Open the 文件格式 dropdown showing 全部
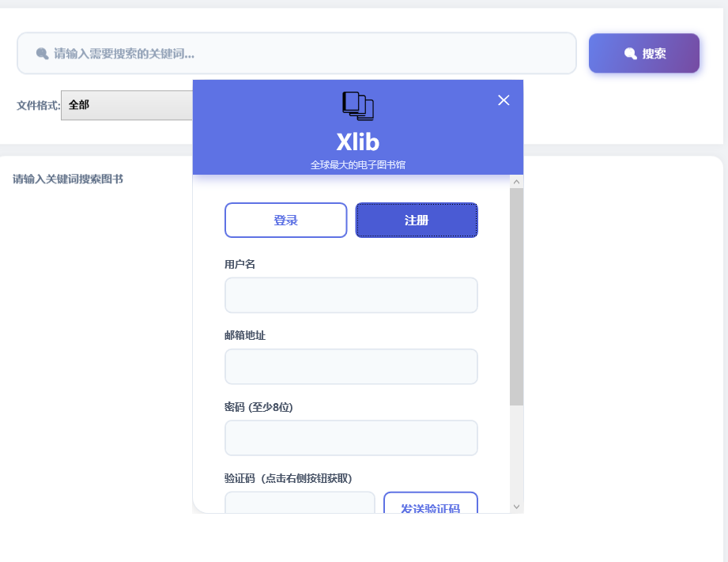The image size is (728, 562). [x=126, y=105]
